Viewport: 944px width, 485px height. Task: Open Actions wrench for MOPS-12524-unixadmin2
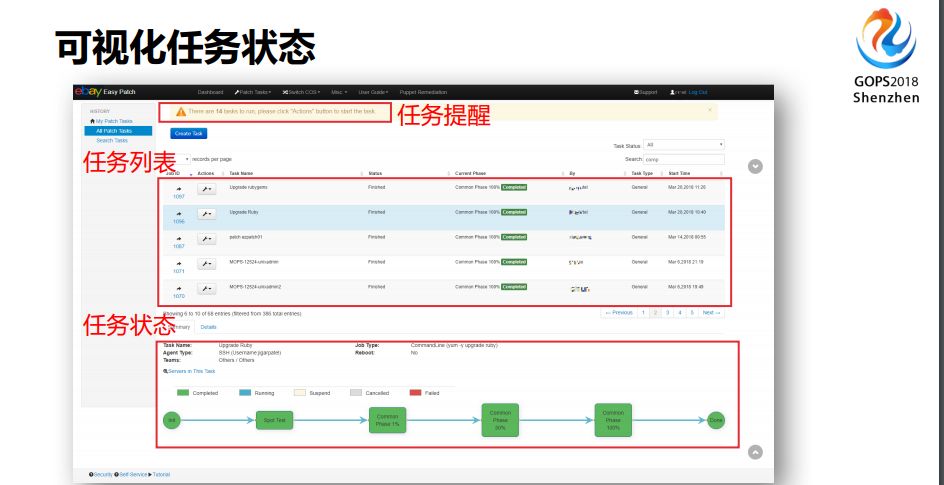tap(206, 289)
